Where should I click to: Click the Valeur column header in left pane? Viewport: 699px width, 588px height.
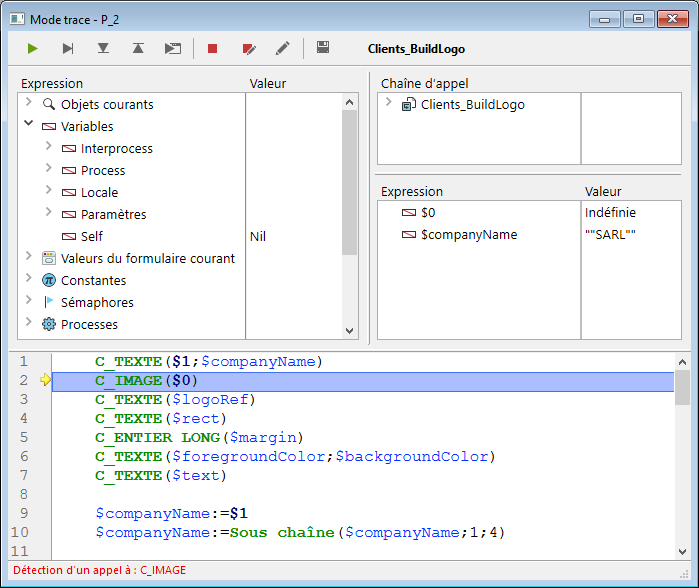267,84
